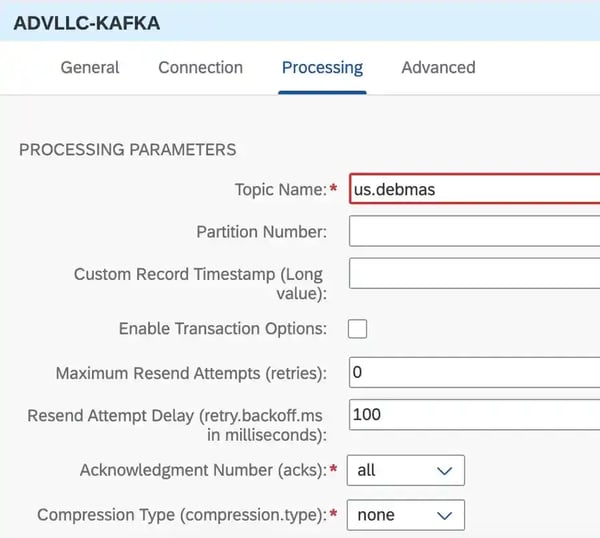Click the Compression Type (compression.type) label

click(181, 515)
